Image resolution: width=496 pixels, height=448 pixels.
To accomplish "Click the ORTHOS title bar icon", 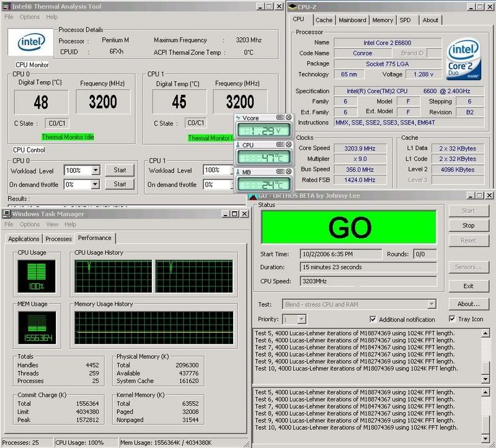I will coord(253,196).
